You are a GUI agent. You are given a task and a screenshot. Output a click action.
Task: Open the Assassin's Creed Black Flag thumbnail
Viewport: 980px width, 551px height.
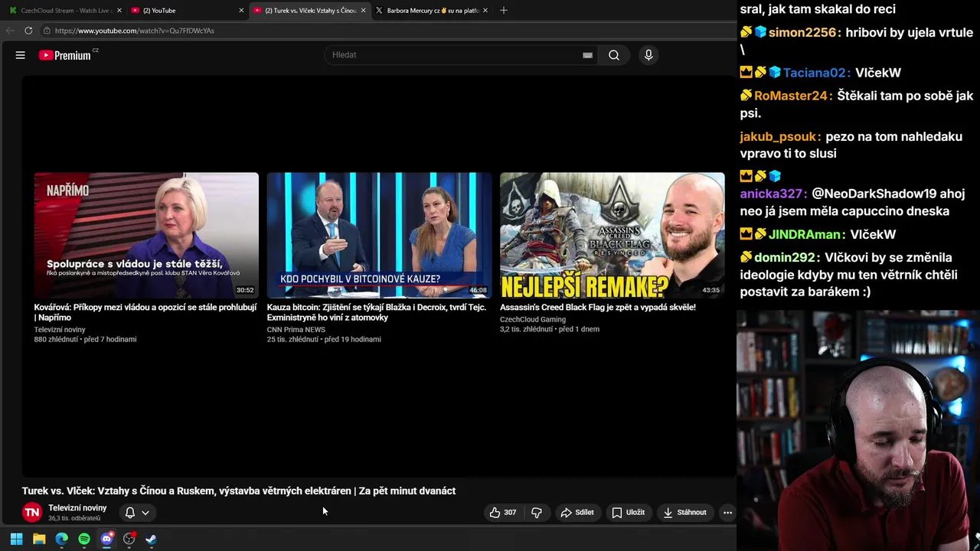612,235
